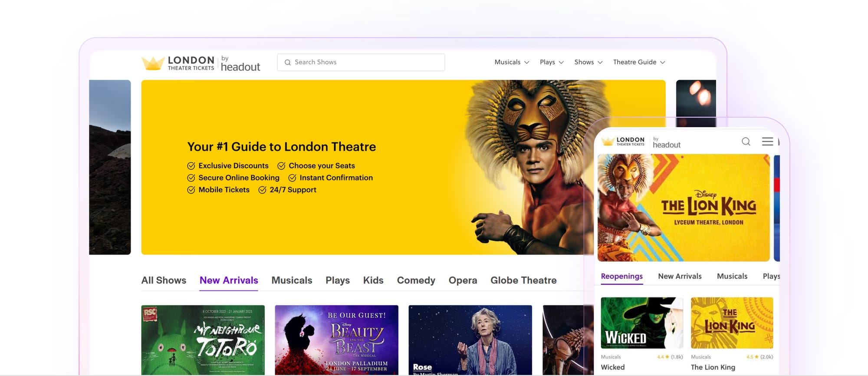The width and height of the screenshot is (868, 376).
Task: Click the Instant Confirmation check icon
Action: click(292, 178)
